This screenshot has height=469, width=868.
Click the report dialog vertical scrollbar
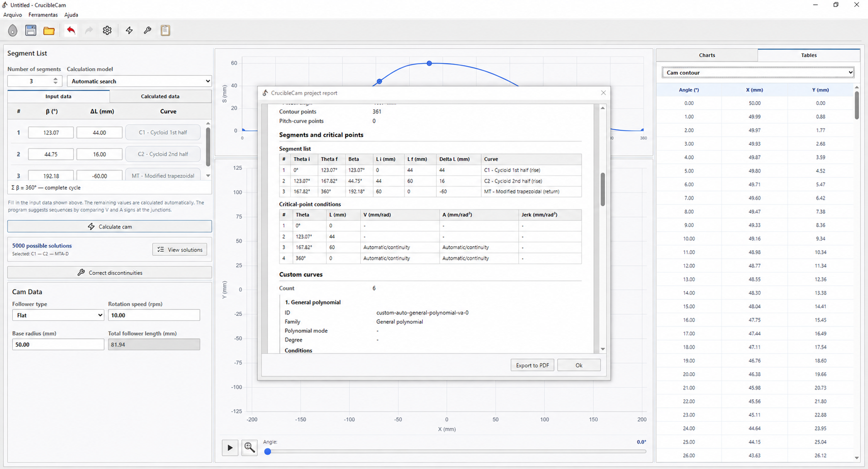[x=603, y=189]
